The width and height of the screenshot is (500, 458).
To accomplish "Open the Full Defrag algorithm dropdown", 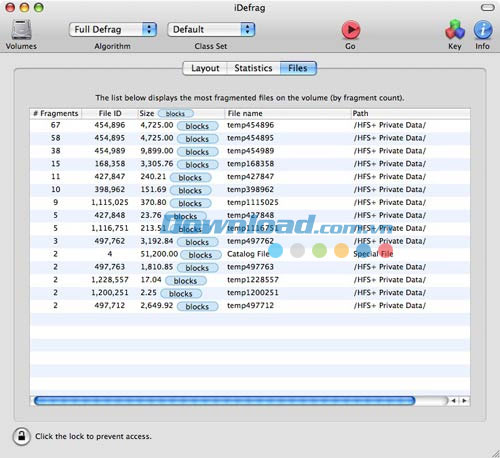I will 113,29.
